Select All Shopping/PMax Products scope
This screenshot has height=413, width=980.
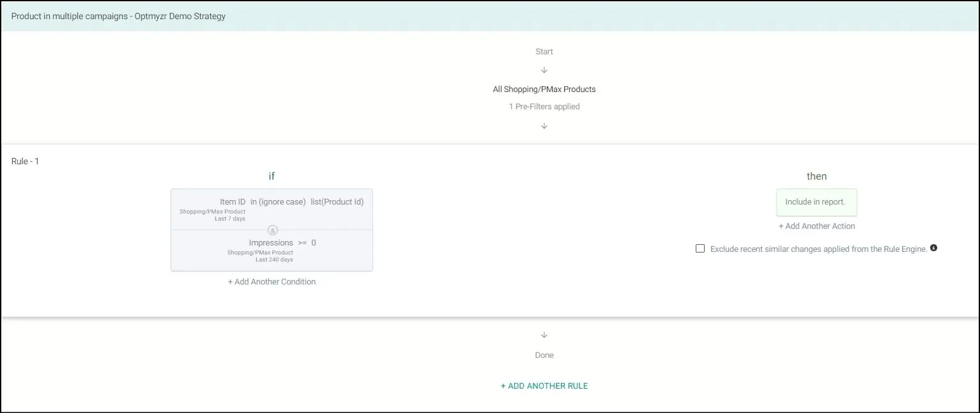point(544,90)
